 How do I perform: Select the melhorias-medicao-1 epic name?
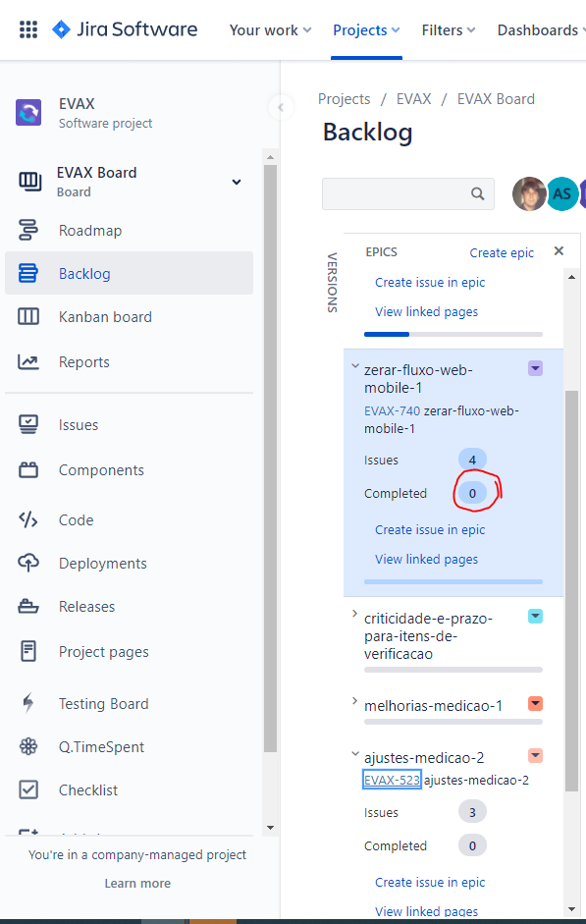[434, 706]
